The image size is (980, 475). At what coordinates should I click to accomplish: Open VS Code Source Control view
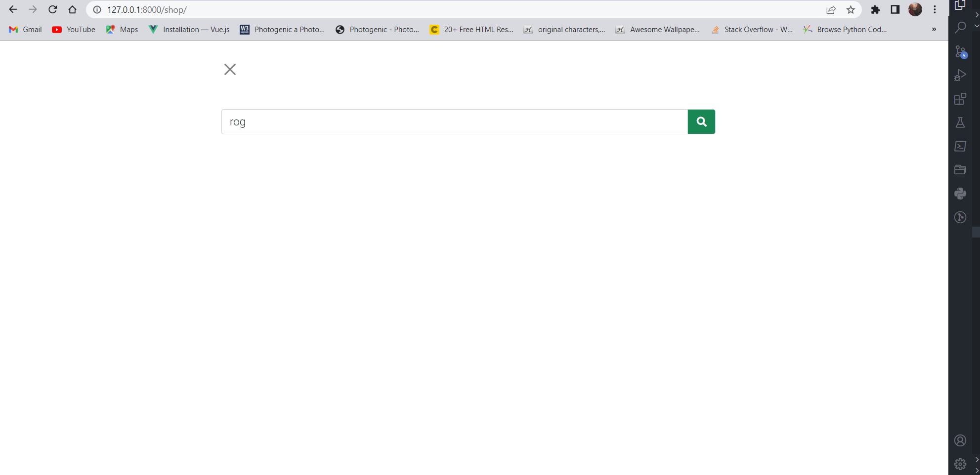(x=960, y=51)
